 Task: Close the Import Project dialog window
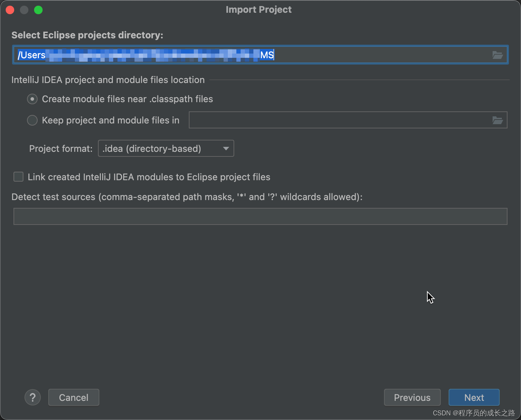point(10,10)
